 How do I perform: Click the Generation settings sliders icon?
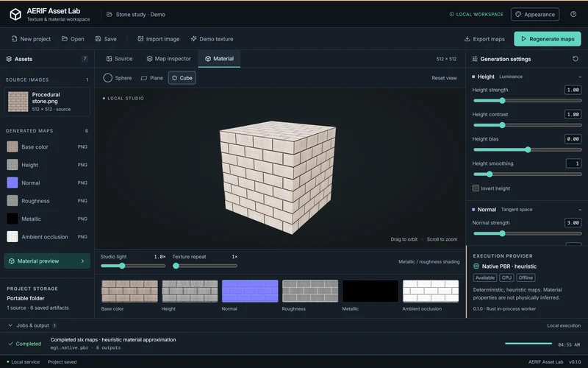475,59
